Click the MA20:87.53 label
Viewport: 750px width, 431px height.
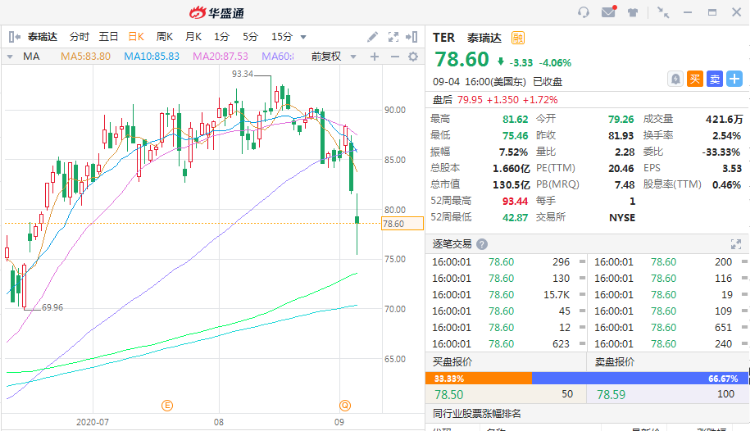click(x=221, y=56)
